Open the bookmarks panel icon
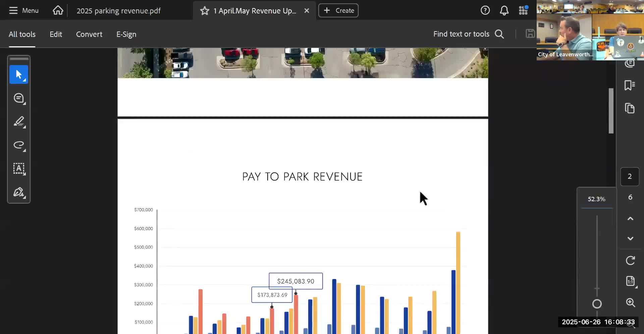This screenshot has width=644, height=334. tap(630, 85)
